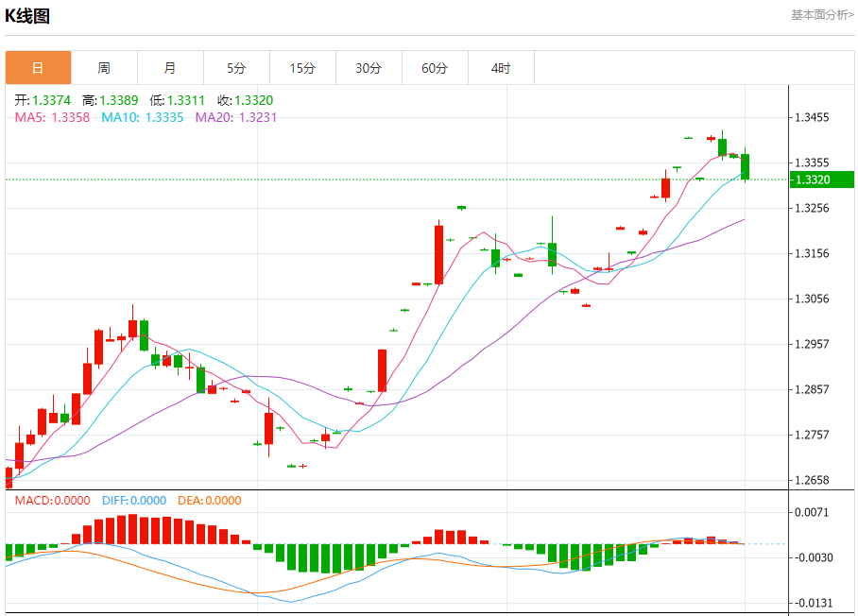Click the latest green candlestick at chart's right edge
This screenshot has height=616, width=858.
[x=746, y=166]
